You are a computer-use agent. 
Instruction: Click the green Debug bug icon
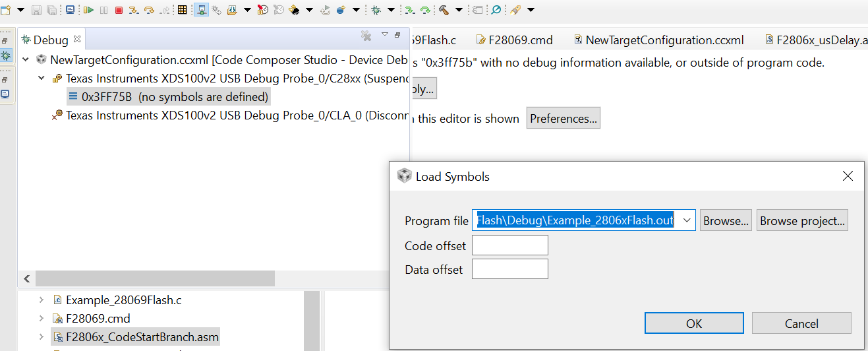(376, 10)
